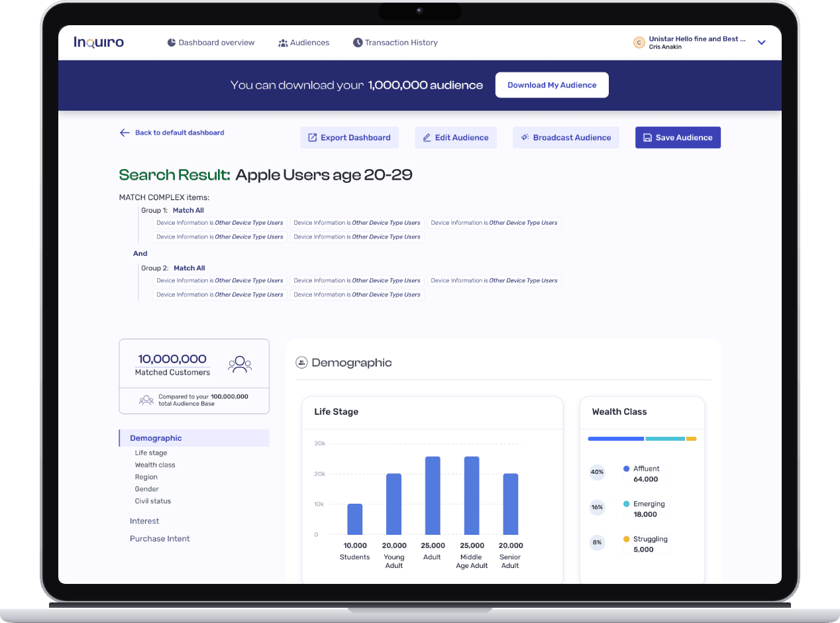Click the blue Affluent progress bar segment

pyautogui.click(x=616, y=439)
